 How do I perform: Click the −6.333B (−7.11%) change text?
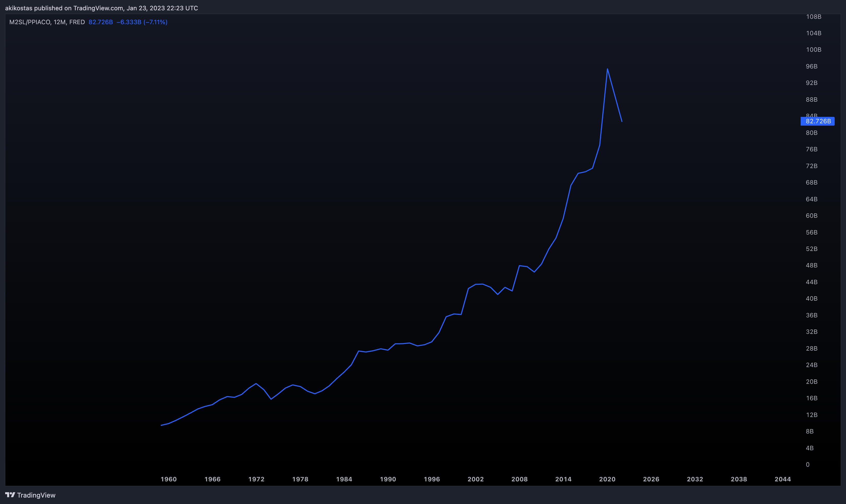tap(142, 22)
